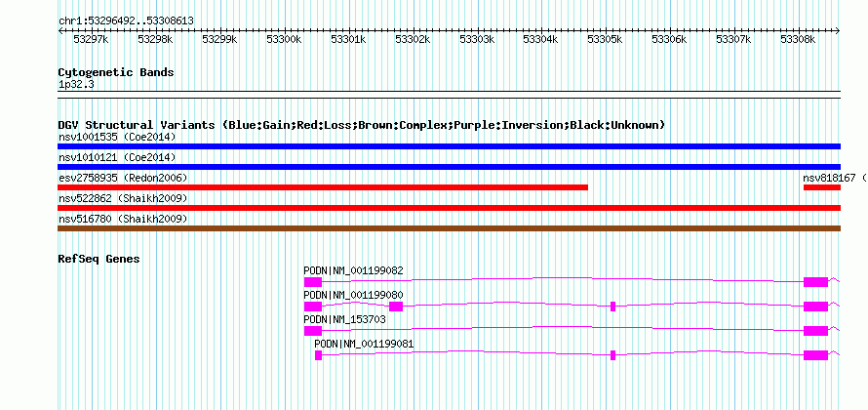Select the Cytogenetic Bands track title

(116, 72)
